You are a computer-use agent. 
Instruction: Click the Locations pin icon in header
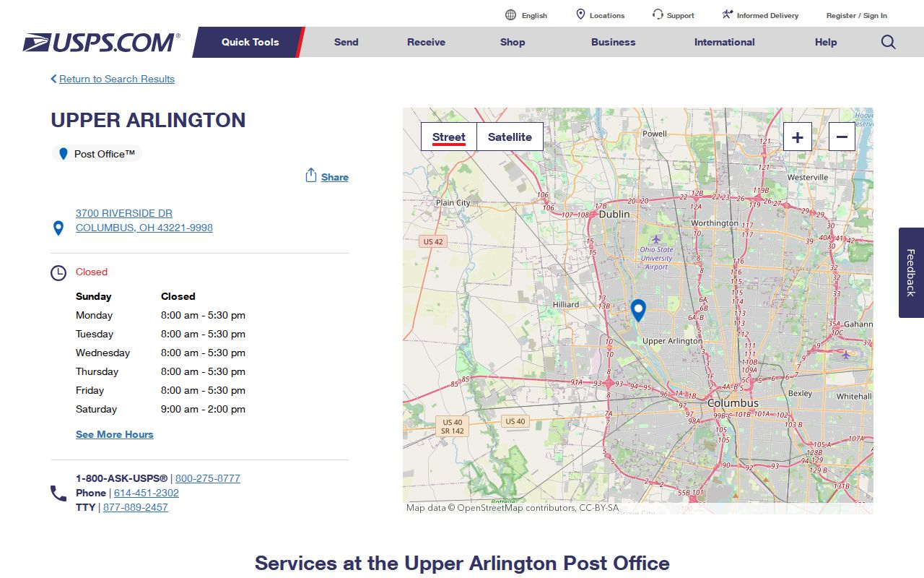click(580, 14)
